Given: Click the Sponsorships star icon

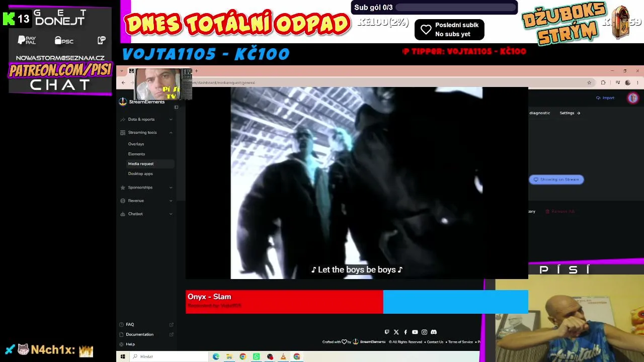Looking at the screenshot, I should 123,188.
